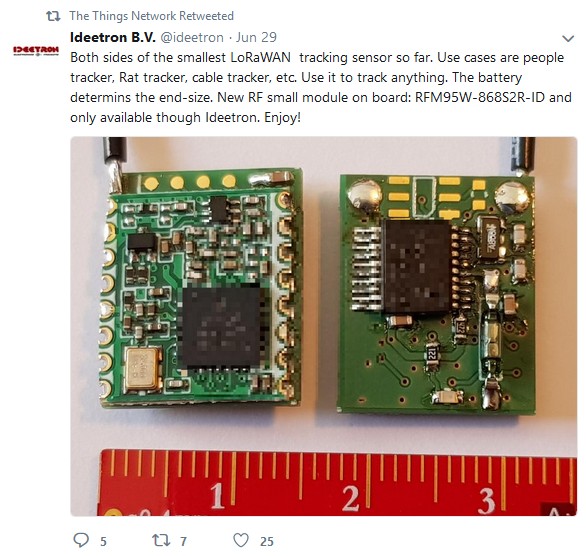Click the red ruler in the photo
This screenshot has width=586, height=556.
338,483
